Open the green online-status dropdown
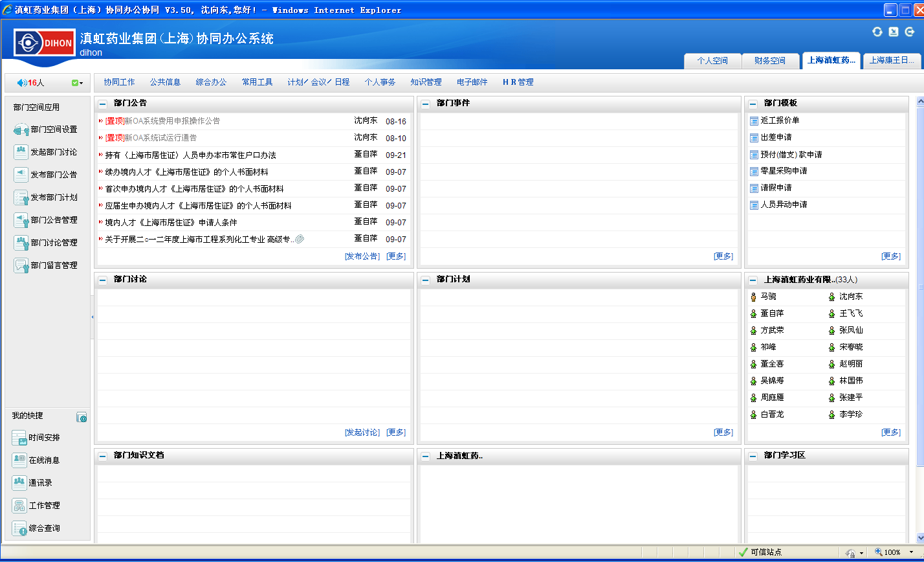Image resolution: width=924 pixels, height=562 pixels. (78, 83)
